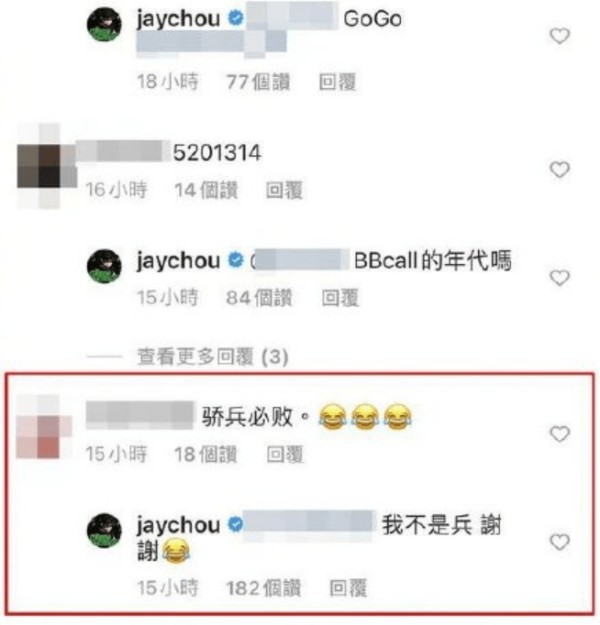The image size is (600, 625).
Task: Open jaychou avatar beside the GoGo comment
Action: coord(104,24)
